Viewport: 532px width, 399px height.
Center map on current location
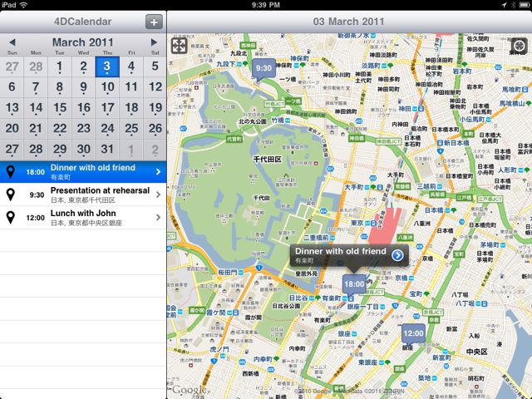pos(519,46)
